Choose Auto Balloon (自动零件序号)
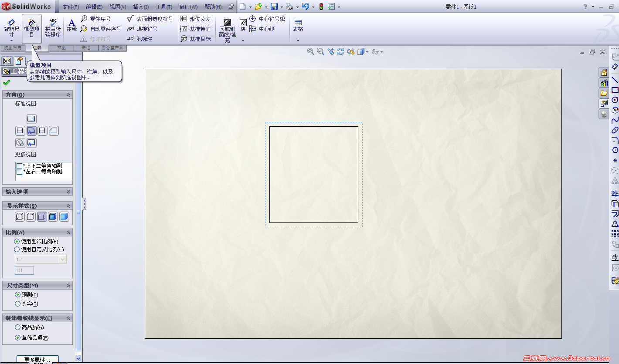619x364 pixels. (101, 29)
